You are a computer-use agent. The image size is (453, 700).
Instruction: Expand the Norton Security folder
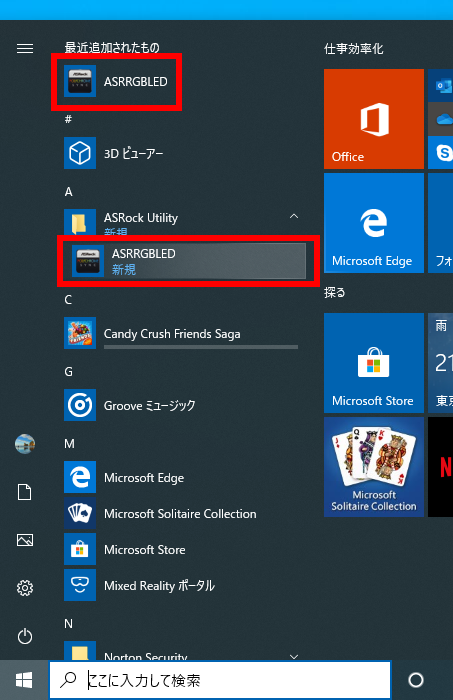tap(294, 656)
